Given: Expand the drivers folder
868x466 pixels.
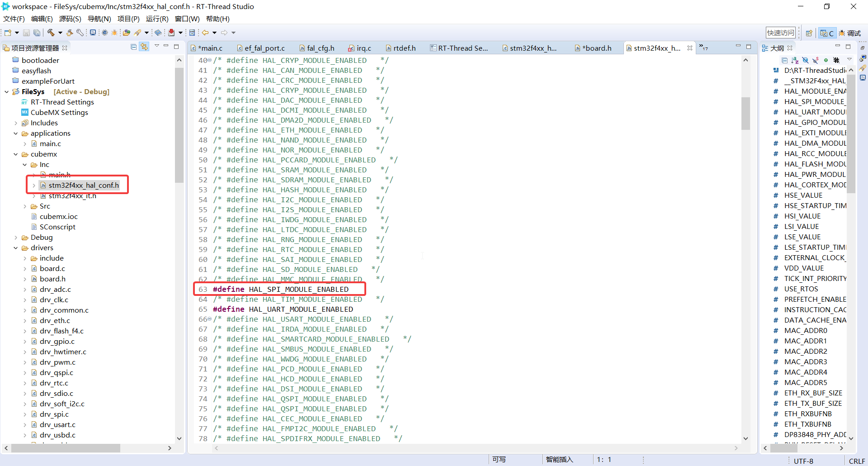Looking at the screenshot, I should pos(15,247).
